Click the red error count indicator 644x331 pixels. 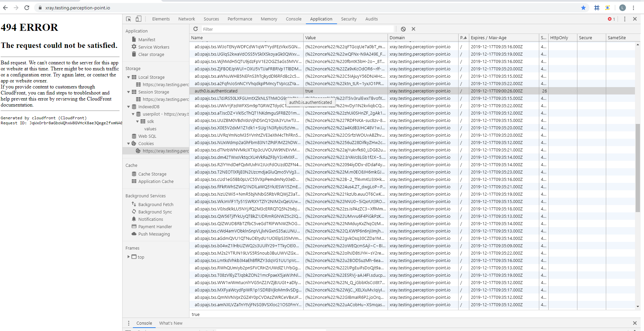(612, 19)
